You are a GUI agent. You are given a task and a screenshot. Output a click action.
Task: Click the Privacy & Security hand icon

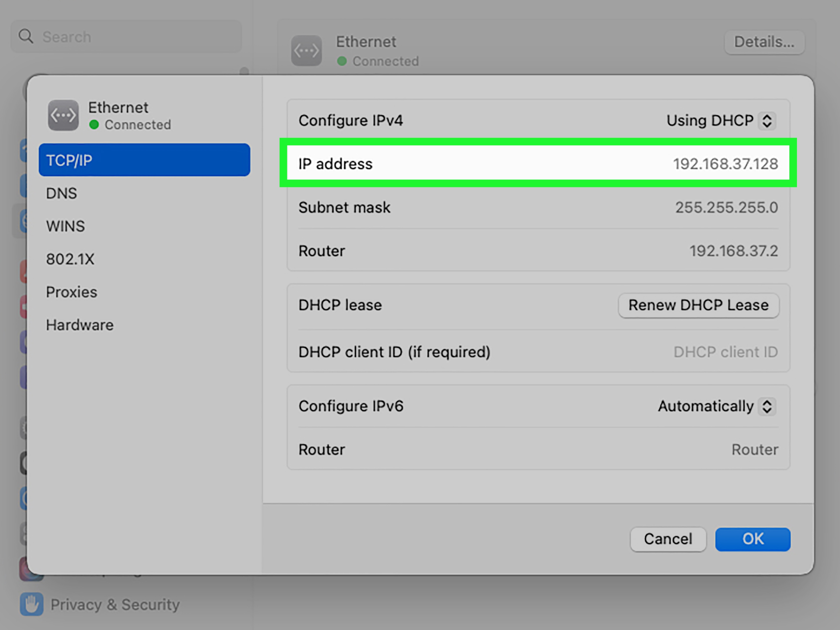click(31, 604)
